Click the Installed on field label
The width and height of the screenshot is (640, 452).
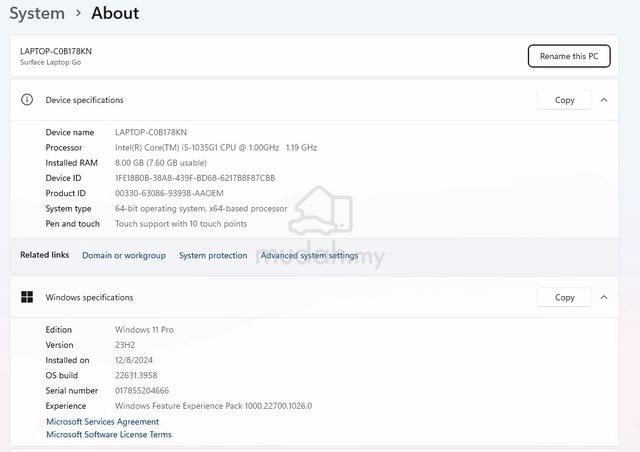pos(67,360)
